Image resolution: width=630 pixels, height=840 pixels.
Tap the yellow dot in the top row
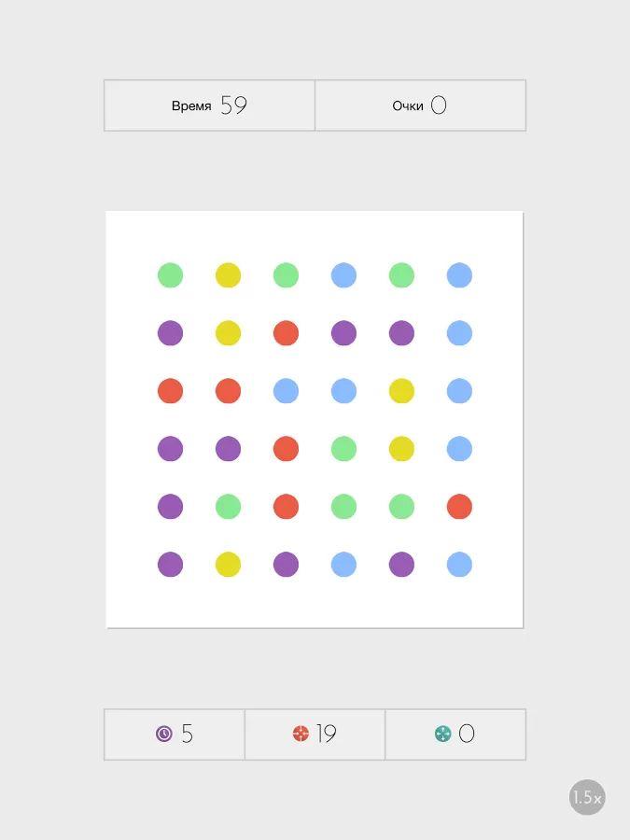tap(229, 275)
